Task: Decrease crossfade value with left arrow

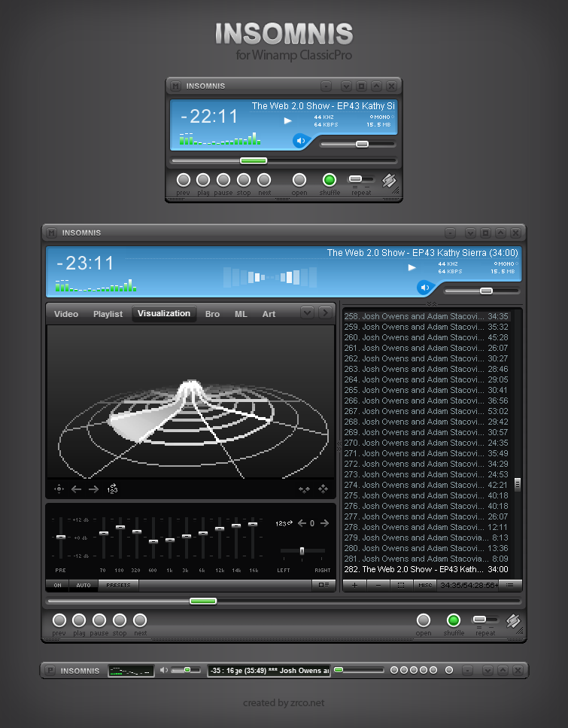Action: [302, 523]
